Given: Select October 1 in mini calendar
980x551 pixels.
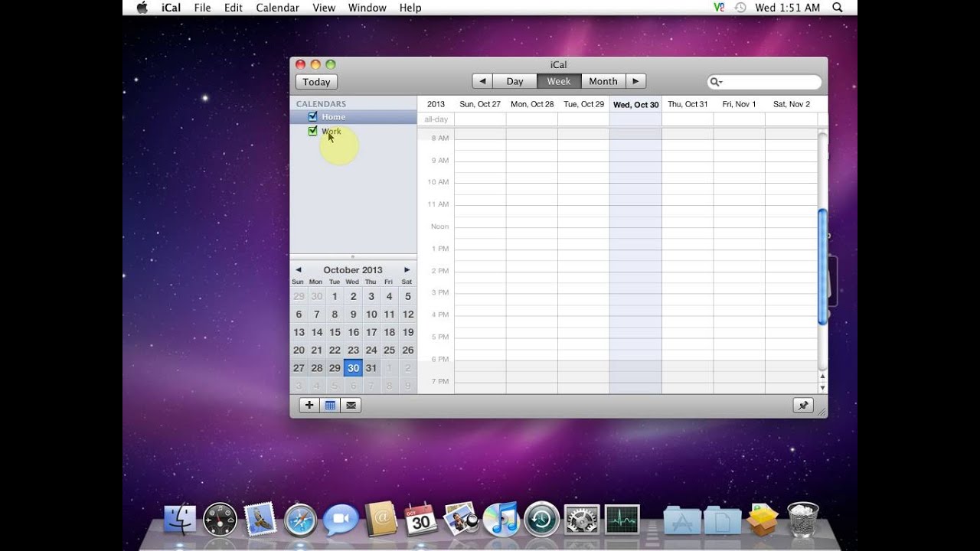Looking at the screenshot, I should (x=335, y=296).
